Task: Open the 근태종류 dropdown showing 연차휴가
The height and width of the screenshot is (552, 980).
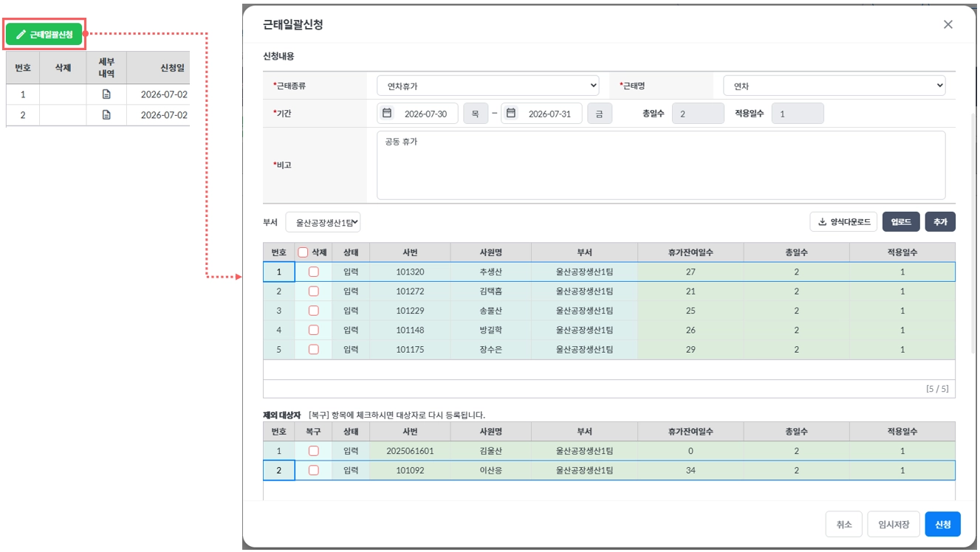Action: pyautogui.click(x=488, y=86)
